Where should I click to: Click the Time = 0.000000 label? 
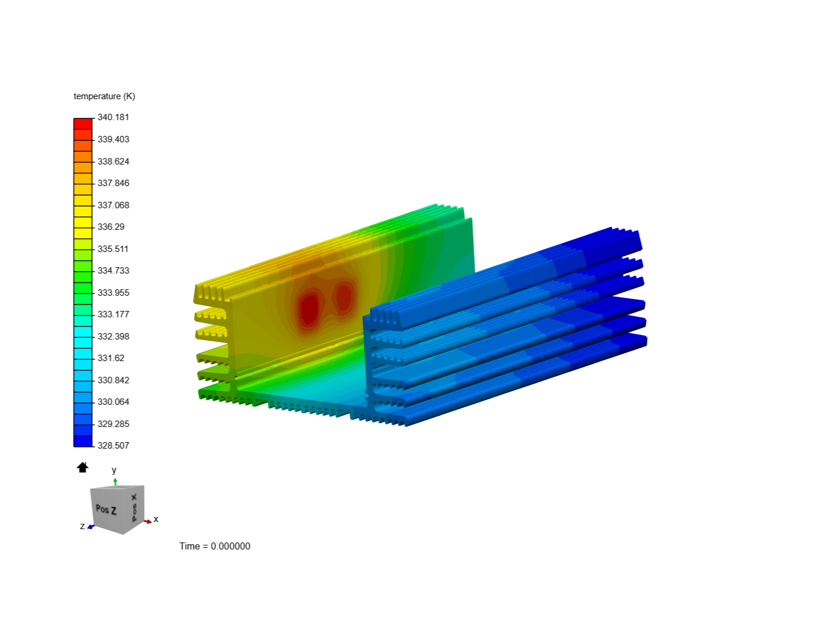coord(215,547)
